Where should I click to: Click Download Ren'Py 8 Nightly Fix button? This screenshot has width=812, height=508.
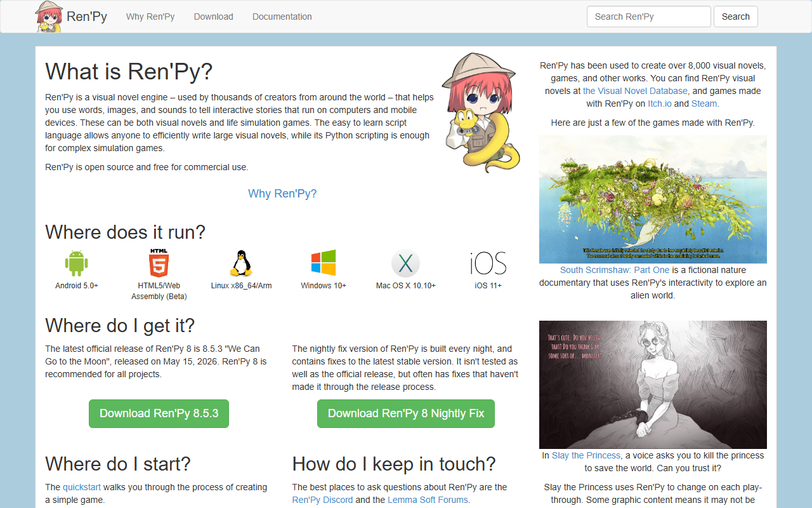coord(406,413)
